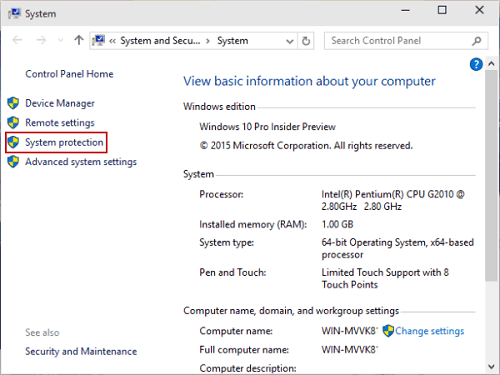
Task: Refresh the System page
Action: point(306,41)
